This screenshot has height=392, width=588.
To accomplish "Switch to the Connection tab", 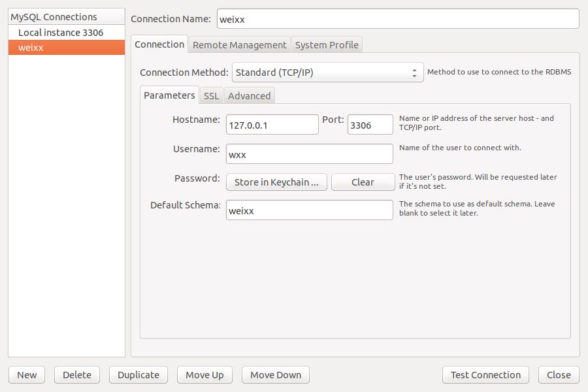I will tap(159, 44).
